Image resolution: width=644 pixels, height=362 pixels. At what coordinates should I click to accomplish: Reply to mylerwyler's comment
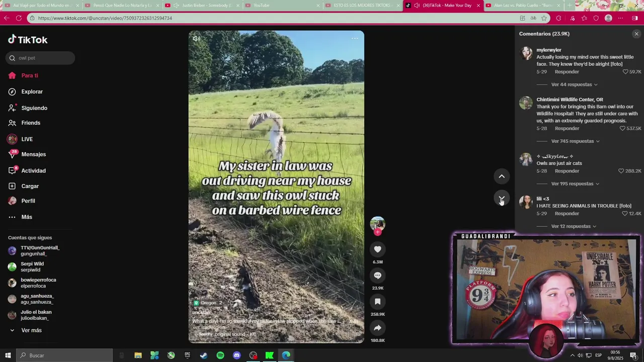click(567, 72)
